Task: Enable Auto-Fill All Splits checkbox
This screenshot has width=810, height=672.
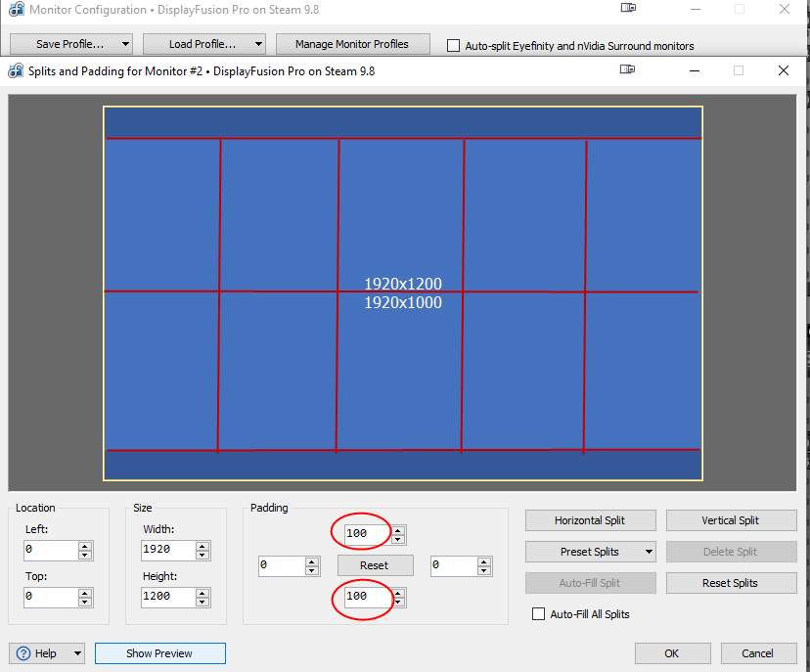Action: tap(538, 614)
